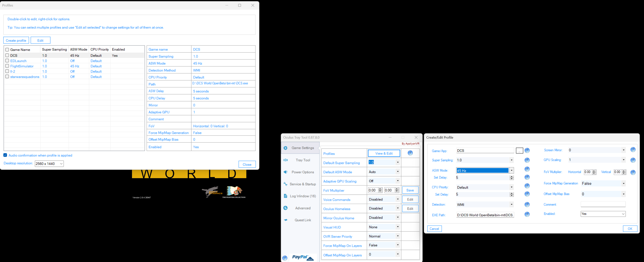Click Save button for FoV Multiplier
Viewport: 644px width, 262px height.
coord(410,190)
